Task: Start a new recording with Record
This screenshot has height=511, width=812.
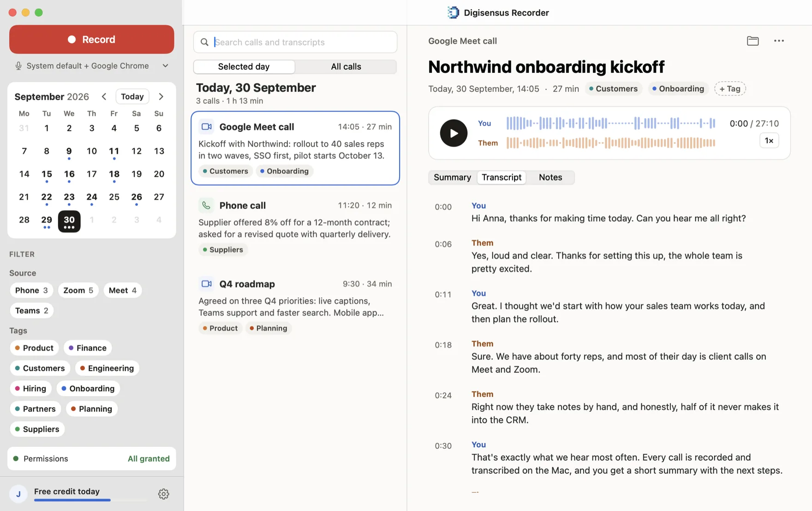Action: 92,40
